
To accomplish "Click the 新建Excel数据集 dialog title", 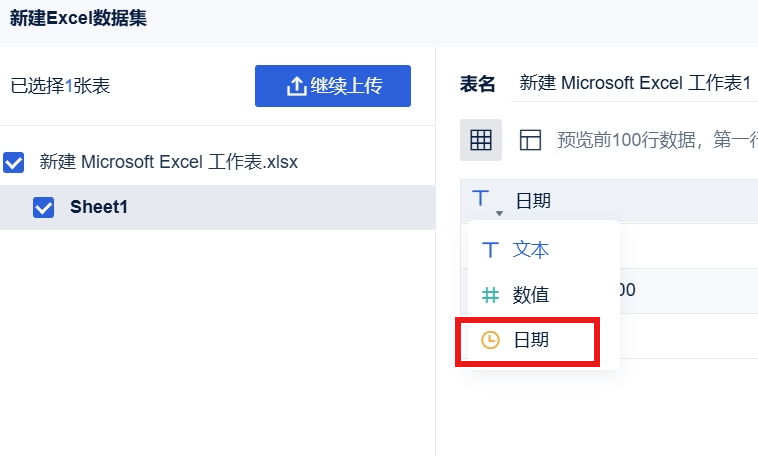I will pyautogui.click(x=78, y=18).
